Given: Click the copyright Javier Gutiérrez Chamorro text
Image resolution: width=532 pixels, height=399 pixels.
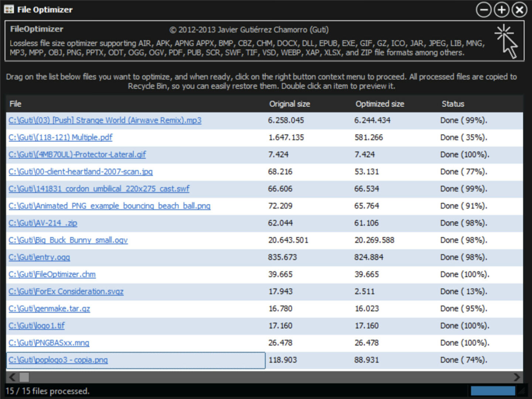Looking at the screenshot, I should (x=249, y=30).
